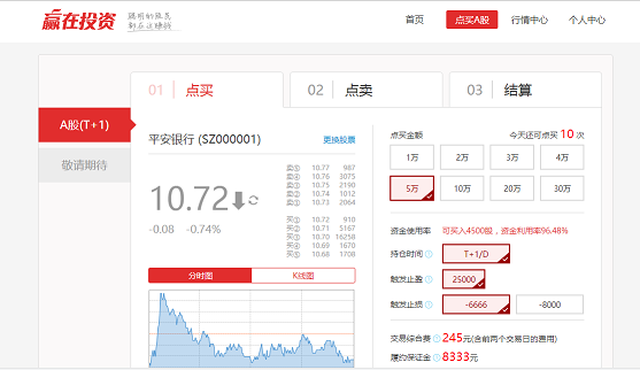Go to 行情中心
Image resolution: width=640 pixels, height=370 pixels.
click(529, 20)
